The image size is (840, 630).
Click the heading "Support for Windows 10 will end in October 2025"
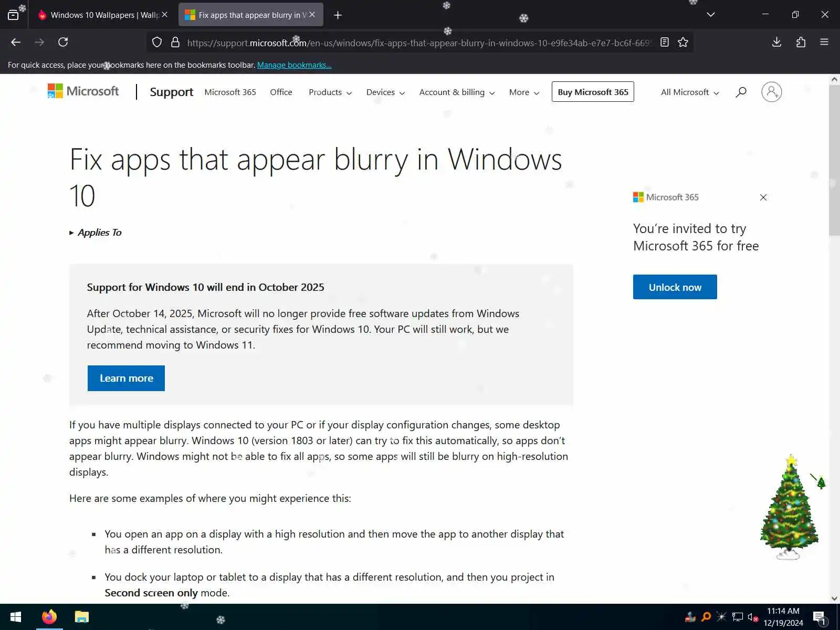point(205,287)
